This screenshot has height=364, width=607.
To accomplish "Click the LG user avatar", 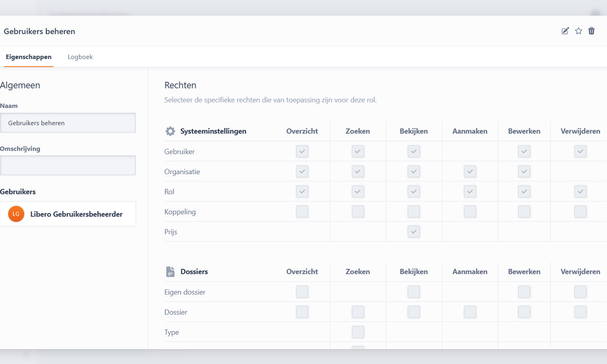I will tap(16, 214).
